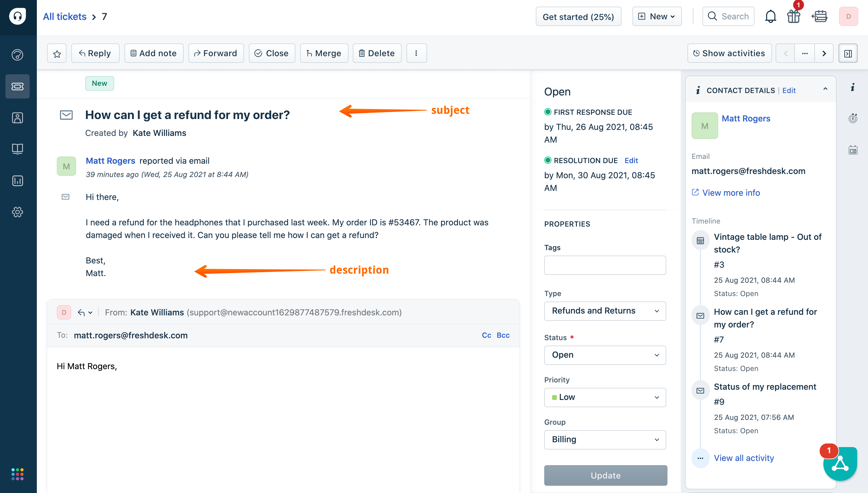Click Delete button

click(377, 53)
